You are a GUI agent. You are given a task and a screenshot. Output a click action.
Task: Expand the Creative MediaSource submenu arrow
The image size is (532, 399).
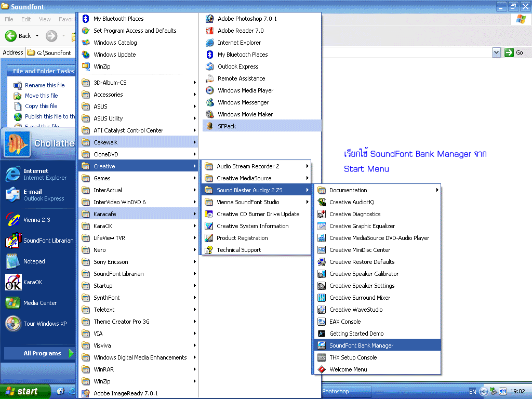pos(307,178)
